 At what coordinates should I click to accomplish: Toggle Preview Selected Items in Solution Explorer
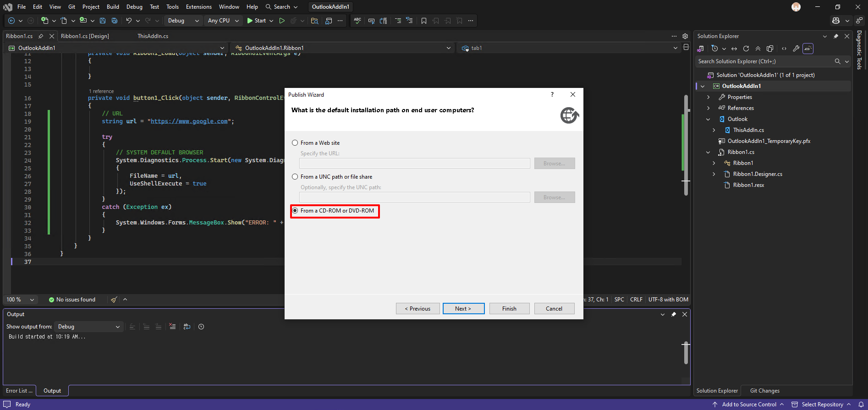pos(808,49)
